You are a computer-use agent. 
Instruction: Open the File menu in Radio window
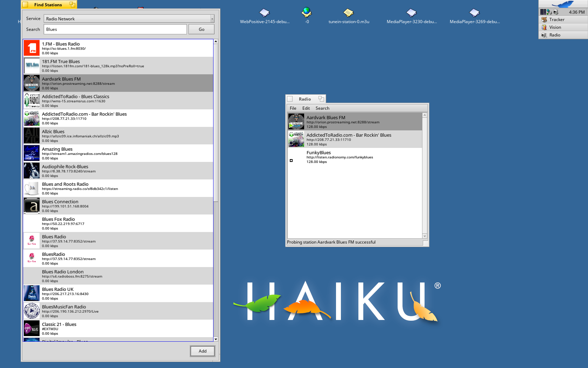(x=293, y=108)
